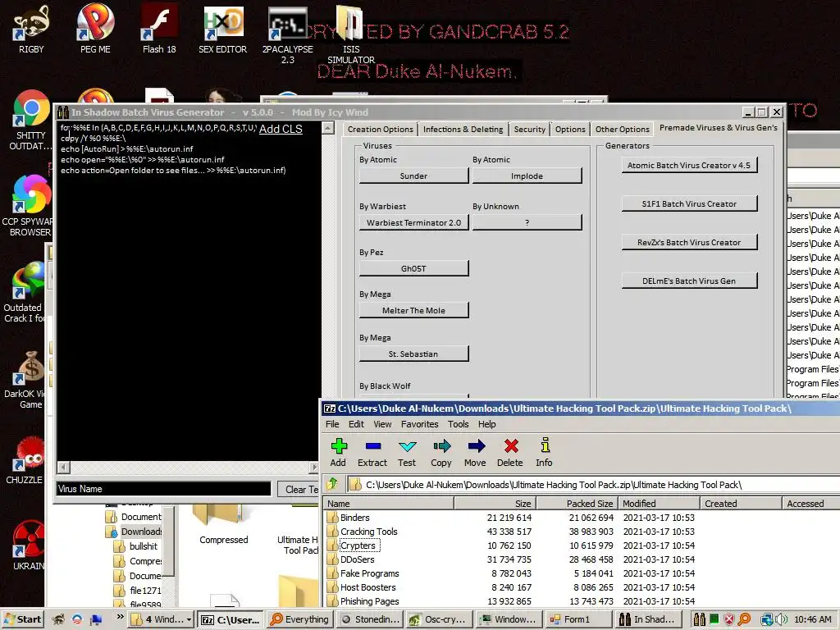The width and height of the screenshot is (840, 630).
Task: Click the up-folder arrow in 7-Zip
Action: (332, 484)
